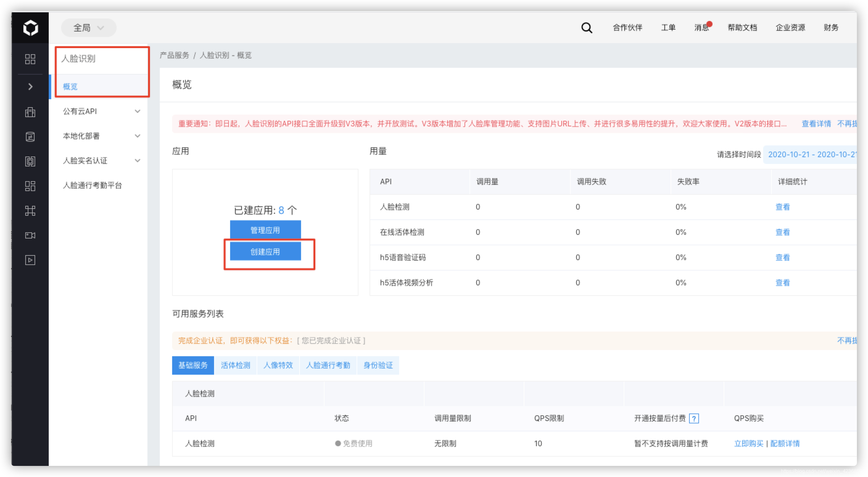Open the search icon in the top bar
Viewport: 868px width, 477px height.
click(586, 28)
